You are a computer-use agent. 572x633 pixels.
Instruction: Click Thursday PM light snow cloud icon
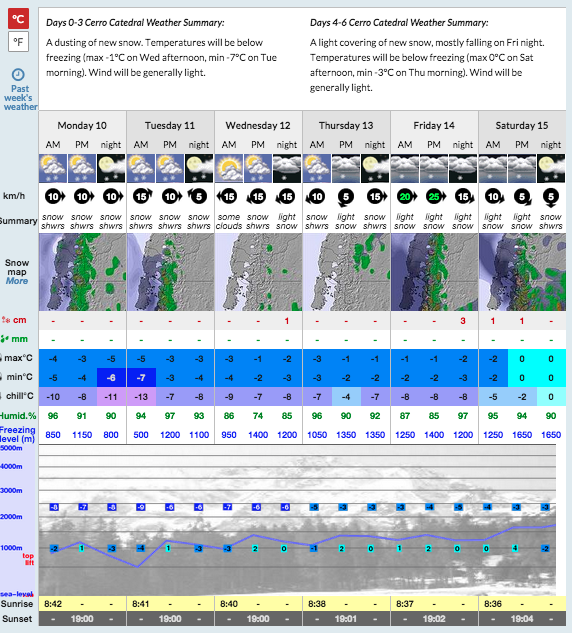click(346, 168)
